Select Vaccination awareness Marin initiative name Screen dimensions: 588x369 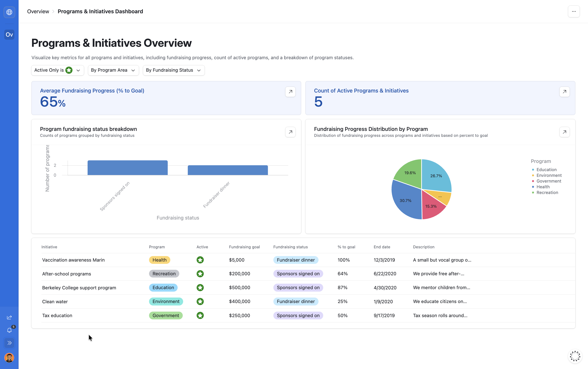[x=73, y=260]
